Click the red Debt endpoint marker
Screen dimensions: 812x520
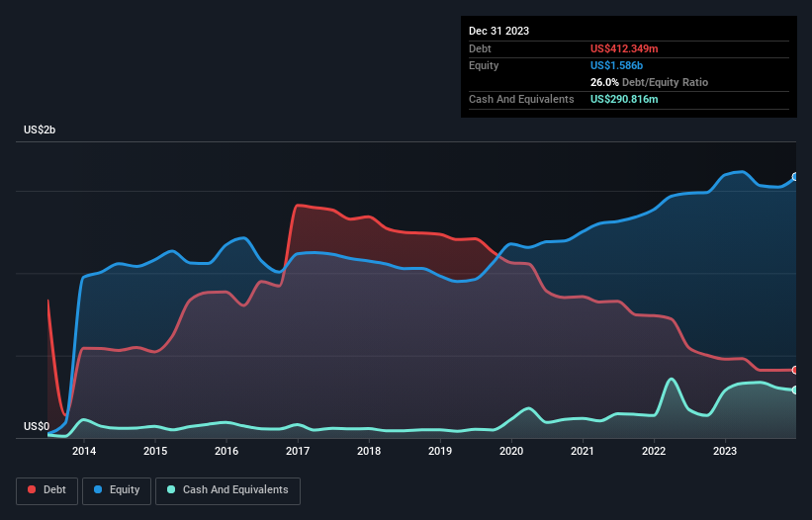coord(795,370)
